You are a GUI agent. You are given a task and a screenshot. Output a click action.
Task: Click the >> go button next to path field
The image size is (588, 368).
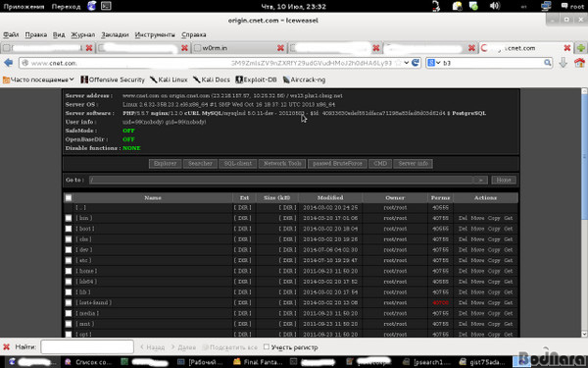coord(480,180)
